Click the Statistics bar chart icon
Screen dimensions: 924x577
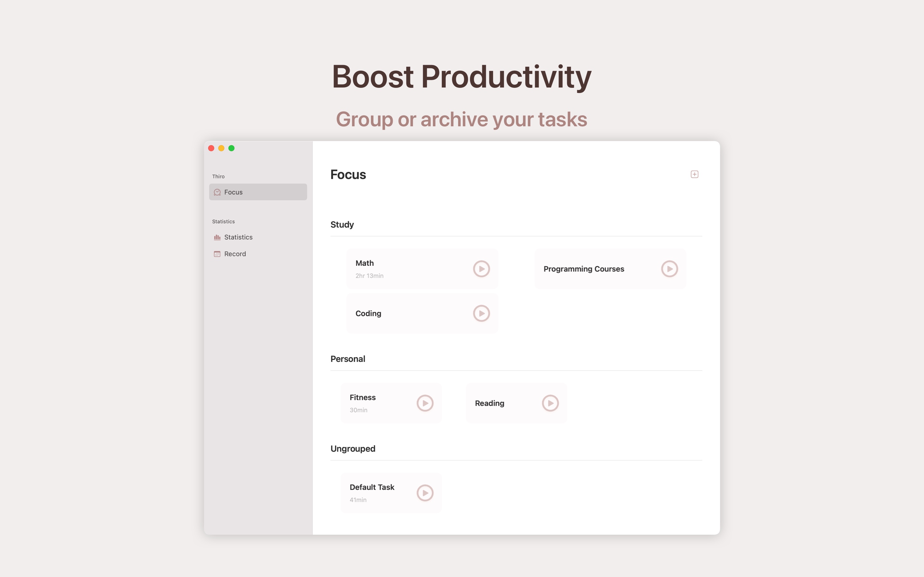pyautogui.click(x=217, y=237)
